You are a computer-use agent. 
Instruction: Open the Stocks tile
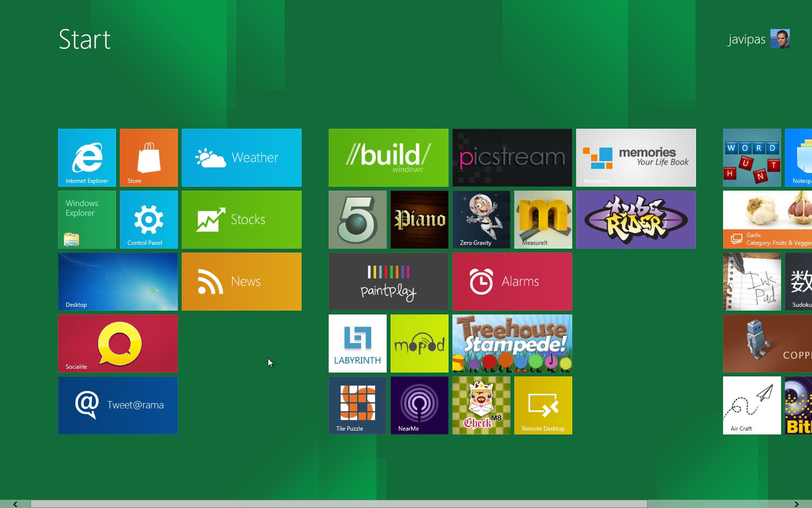coord(242,220)
